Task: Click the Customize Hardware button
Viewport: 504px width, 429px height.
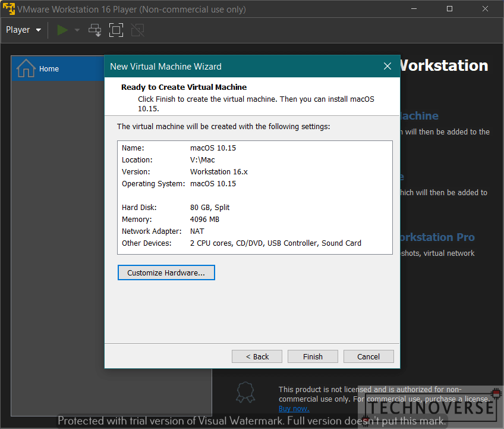Action: pos(166,273)
